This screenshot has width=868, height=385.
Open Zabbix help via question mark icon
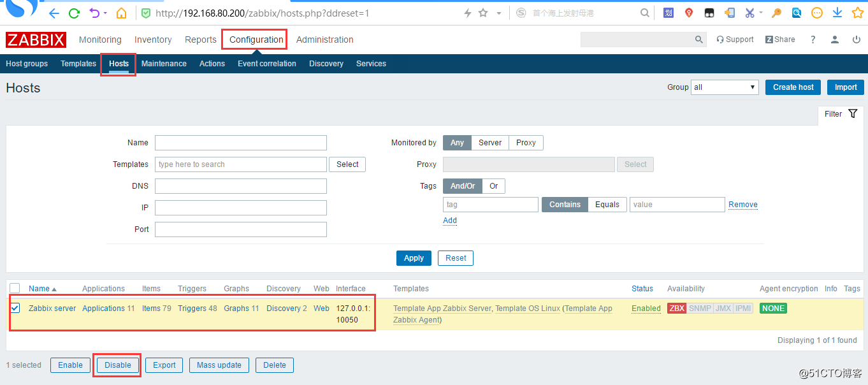(814, 40)
